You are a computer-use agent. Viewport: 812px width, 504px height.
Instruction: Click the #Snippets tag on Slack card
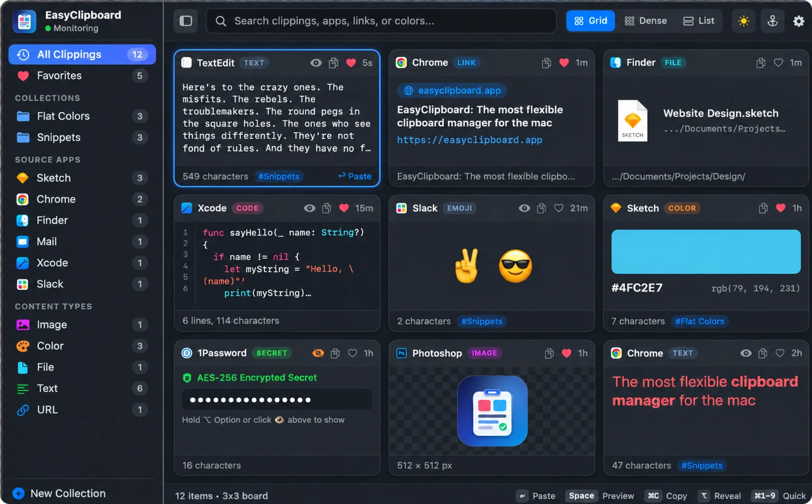[482, 321]
